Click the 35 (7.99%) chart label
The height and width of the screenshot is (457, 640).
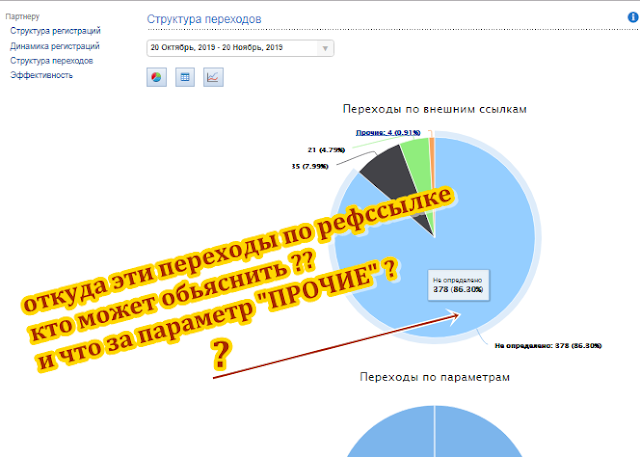point(310,166)
